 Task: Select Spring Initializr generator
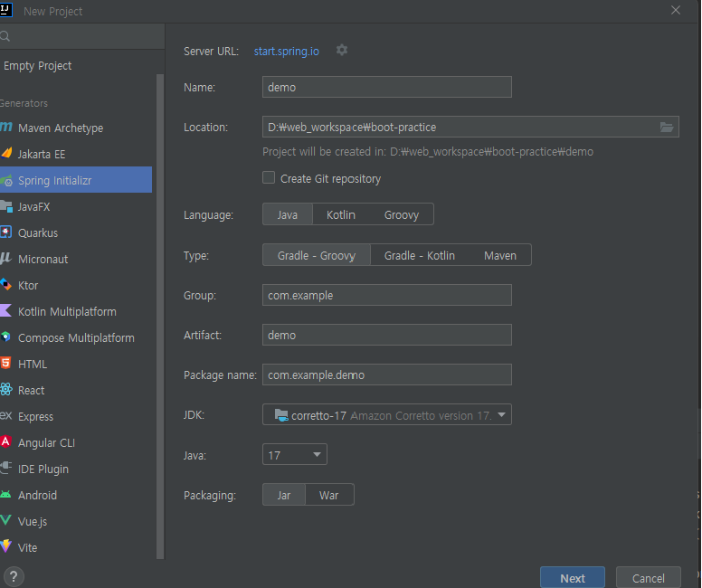click(76, 180)
